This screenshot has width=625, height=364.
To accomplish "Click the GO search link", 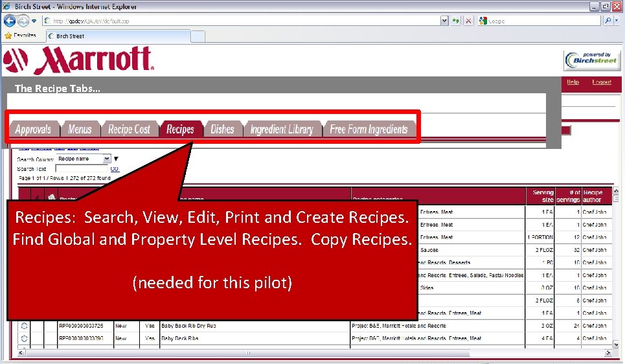I will coord(115,168).
